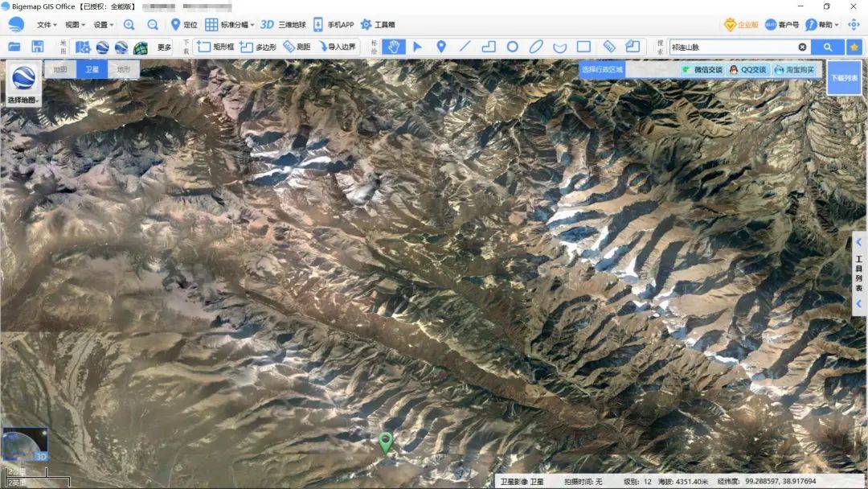Open the 视图 dropdown menu
Screen dimensions: 868x489
coord(72,24)
